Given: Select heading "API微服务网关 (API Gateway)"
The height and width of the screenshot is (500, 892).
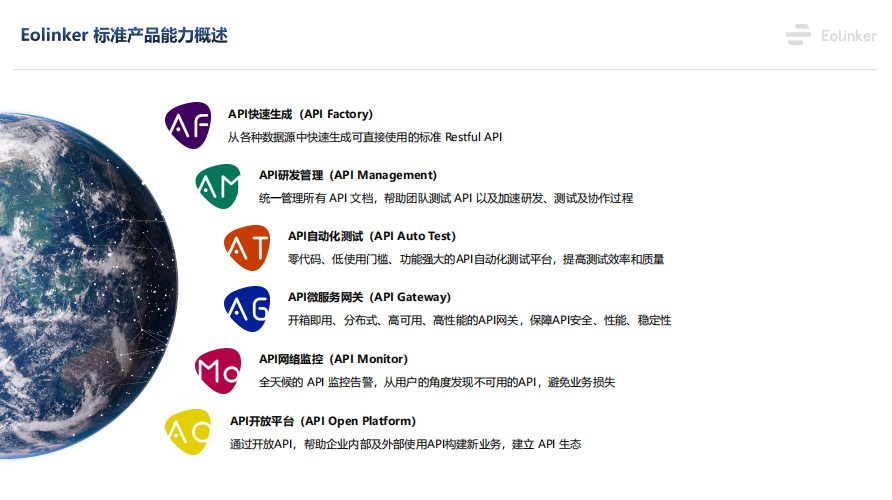Looking at the screenshot, I should [369, 297].
